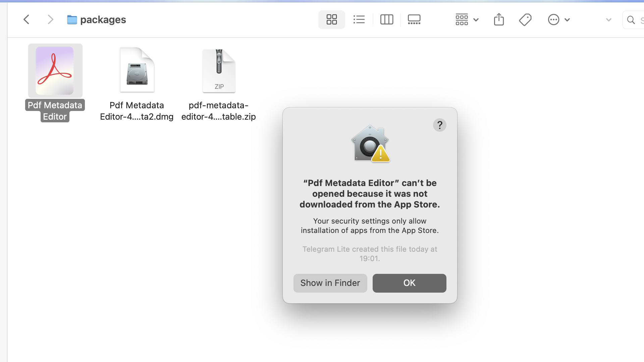Open the More actions ellipsis menu
644x362 pixels.
click(x=558, y=19)
